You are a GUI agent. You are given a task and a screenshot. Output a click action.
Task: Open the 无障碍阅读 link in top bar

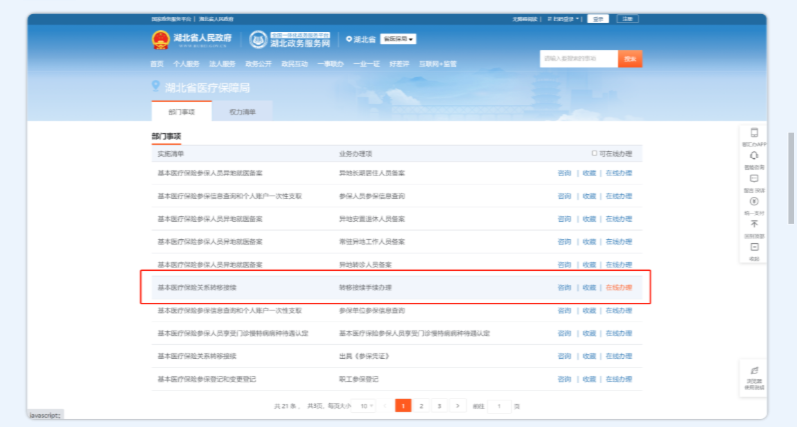pyautogui.click(x=525, y=19)
